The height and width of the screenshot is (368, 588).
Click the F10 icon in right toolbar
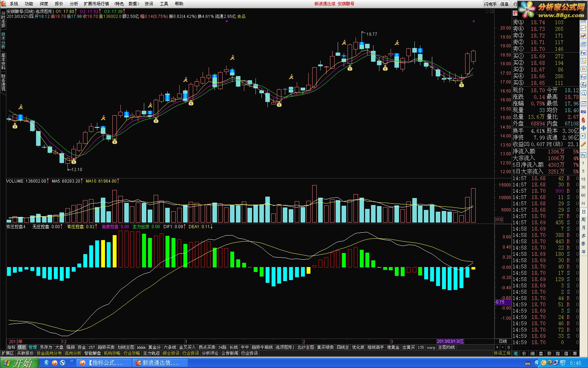tap(583, 53)
